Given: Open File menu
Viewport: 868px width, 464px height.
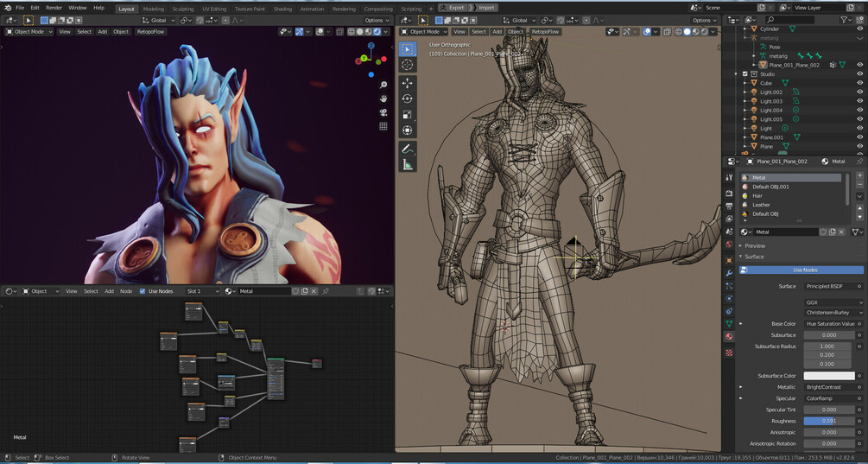Looking at the screenshot, I should (20, 8).
